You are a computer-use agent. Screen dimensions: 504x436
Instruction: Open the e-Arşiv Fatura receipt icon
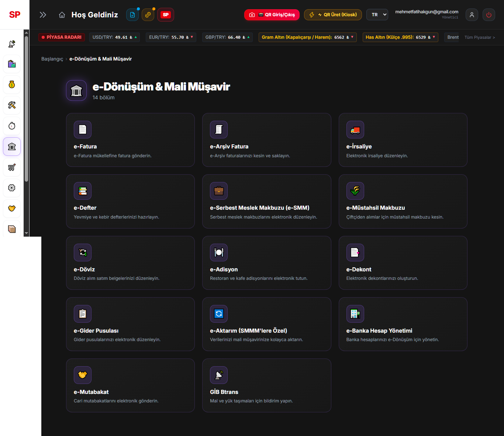click(x=219, y=130)
